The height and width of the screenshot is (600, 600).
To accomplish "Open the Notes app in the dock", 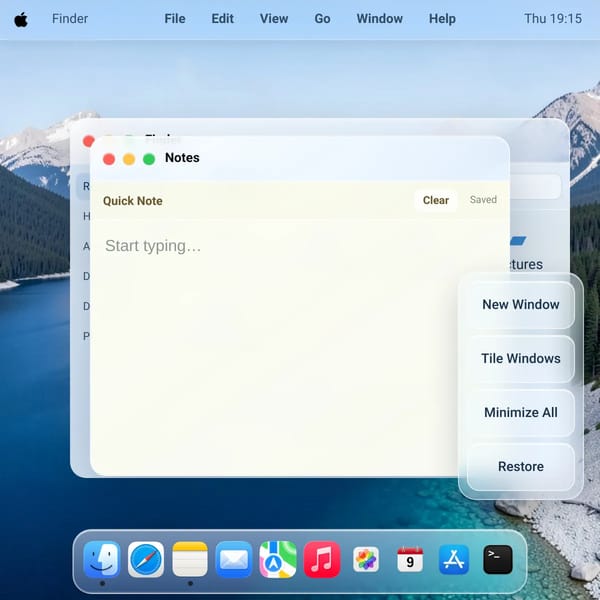I will click(190, 559).
